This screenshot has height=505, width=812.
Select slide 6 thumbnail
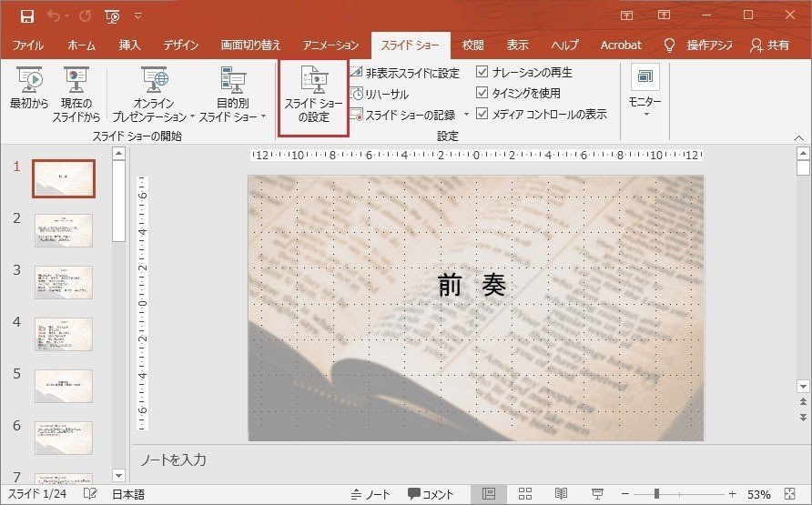tap(64, 438)
